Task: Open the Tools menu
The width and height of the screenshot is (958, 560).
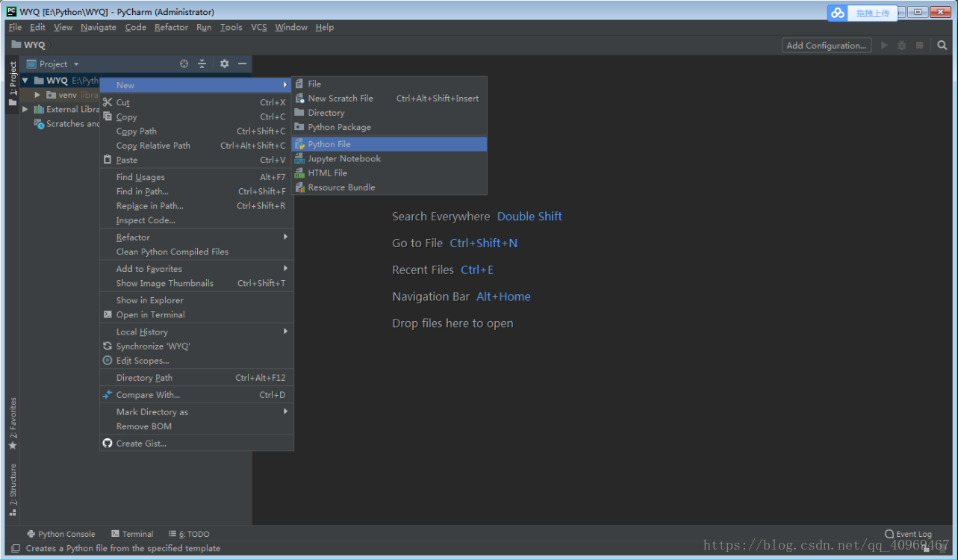Action: point(231,27)
